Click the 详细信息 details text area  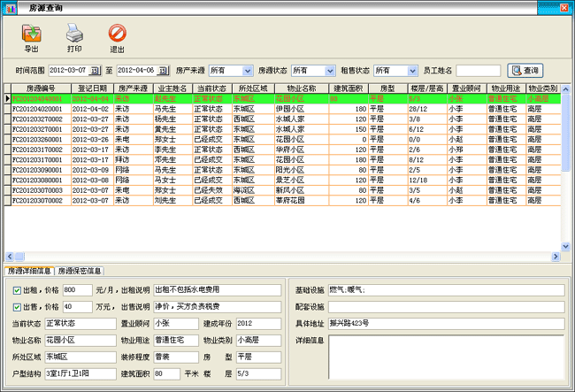[x=445, y=357]
